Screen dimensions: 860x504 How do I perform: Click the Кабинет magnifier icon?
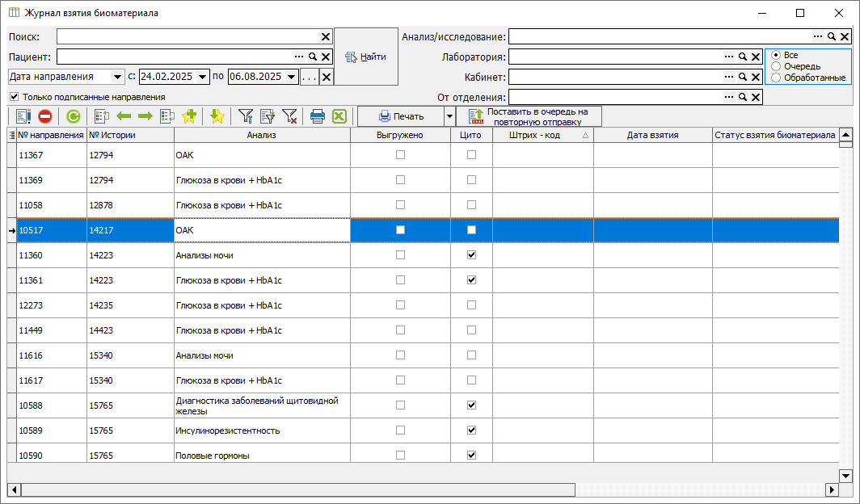pyautogui.click(x=743, y=77)
